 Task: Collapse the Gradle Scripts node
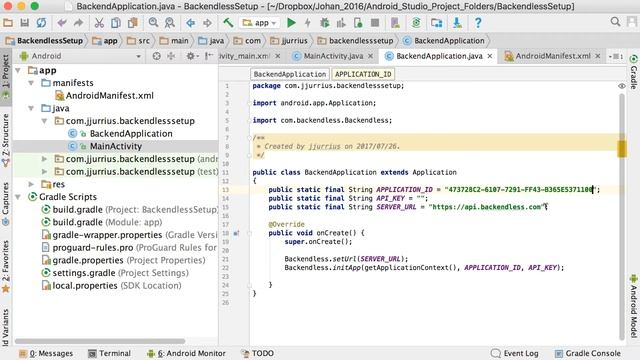pyautogui.click(x=18, y=197)
